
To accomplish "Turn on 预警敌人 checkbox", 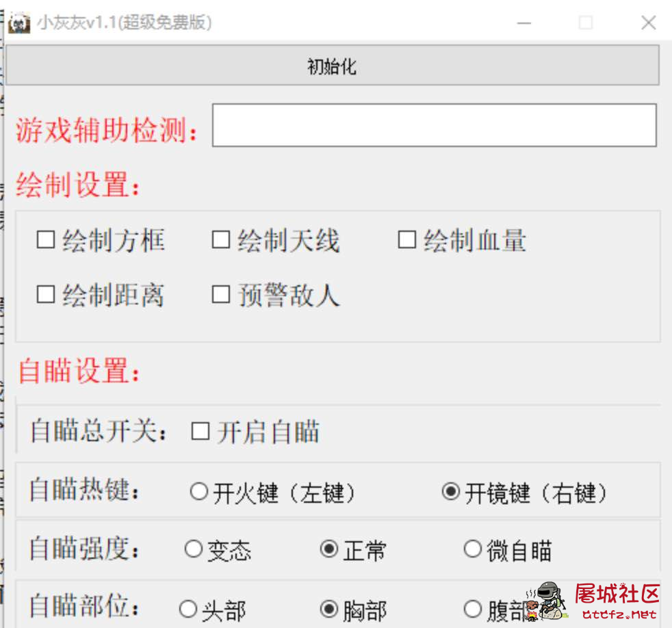I will coord(221,295).
